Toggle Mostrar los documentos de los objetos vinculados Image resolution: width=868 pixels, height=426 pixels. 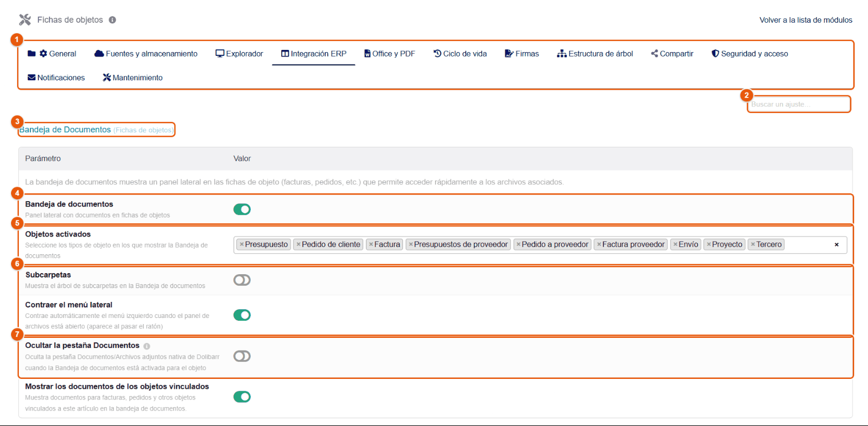pos(242,397)
